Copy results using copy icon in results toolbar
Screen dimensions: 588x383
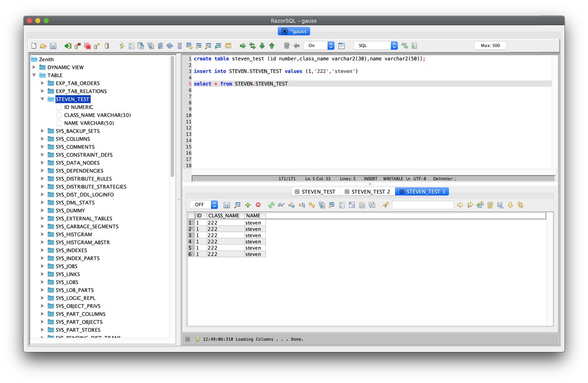click(362, 205)
